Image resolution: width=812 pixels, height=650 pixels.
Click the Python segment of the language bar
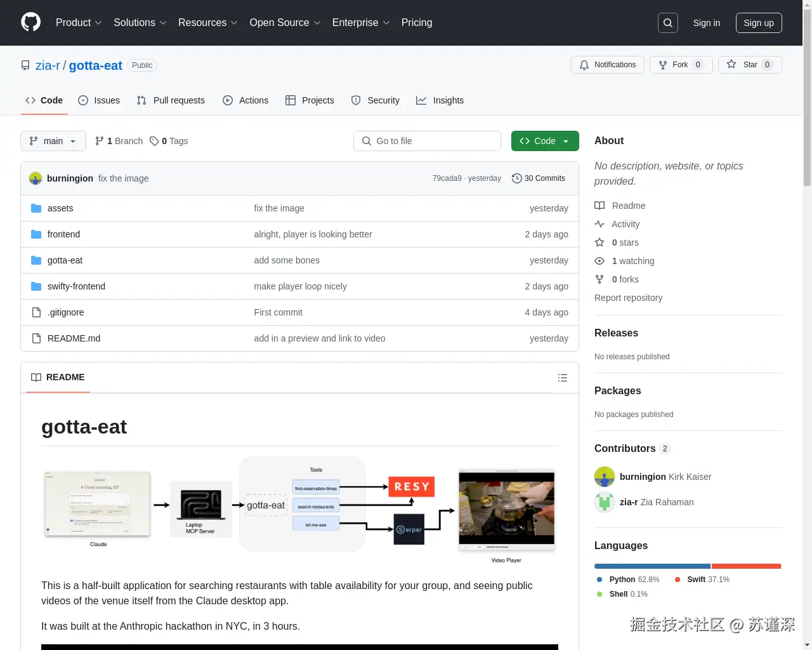(x=652, y=566)
